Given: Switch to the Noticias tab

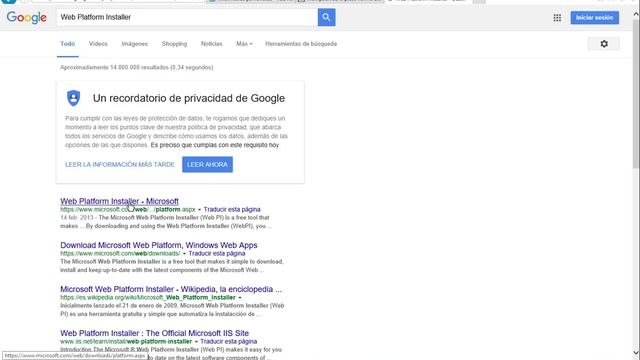Looking at the screenshot, I should (211, 44).
